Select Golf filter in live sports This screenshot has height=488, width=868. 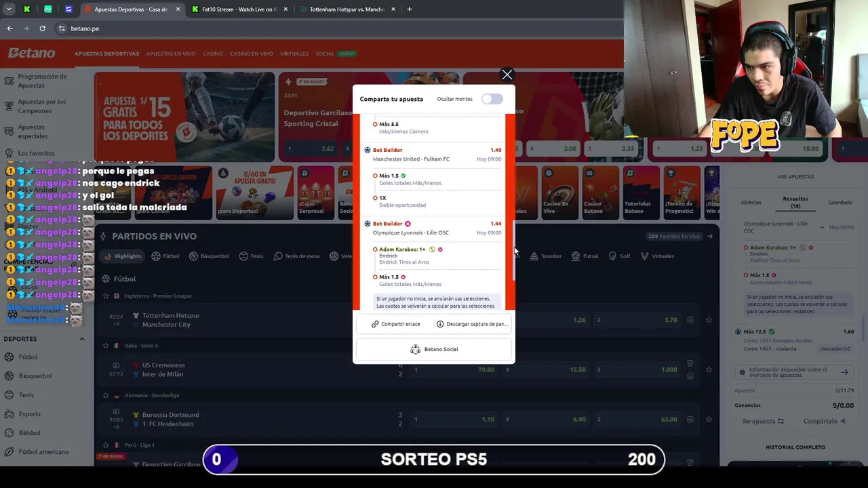[x=618, y=256]
